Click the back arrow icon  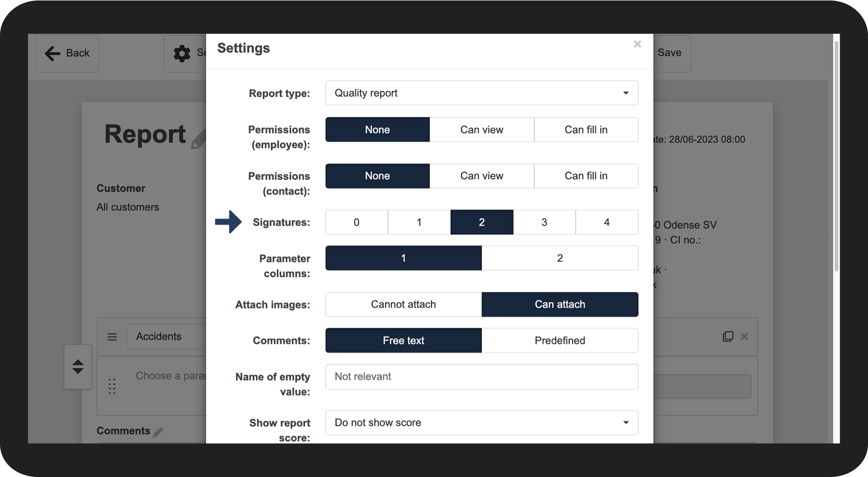tap(53, 53)
